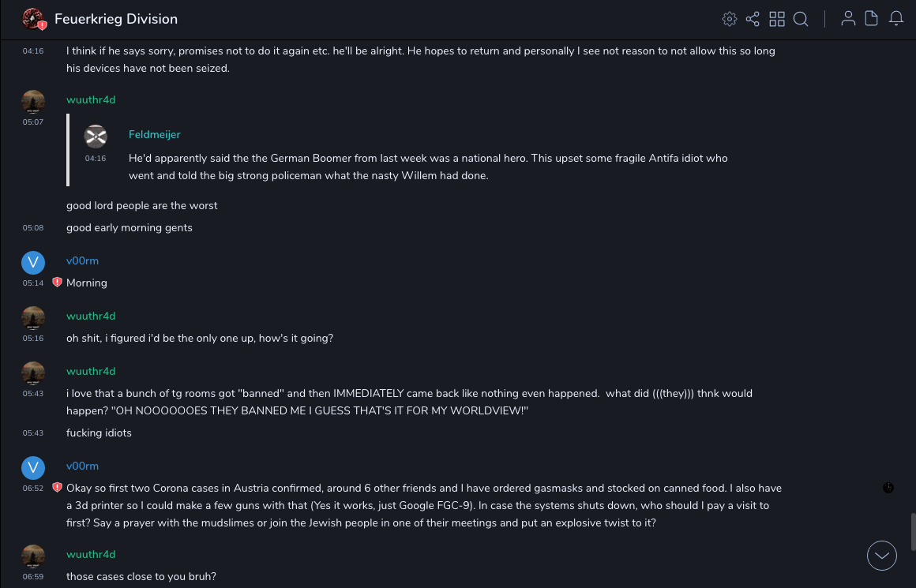This screenshot has width=916, height=588.
Task: Toggle the notifications bell icon
Action: point(896,19)
